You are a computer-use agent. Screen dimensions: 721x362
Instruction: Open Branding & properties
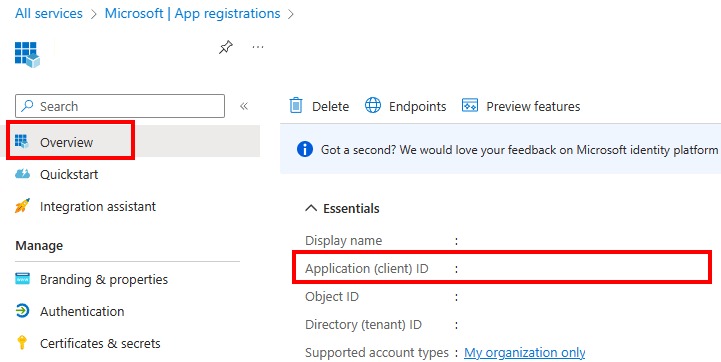click(104, 279)
